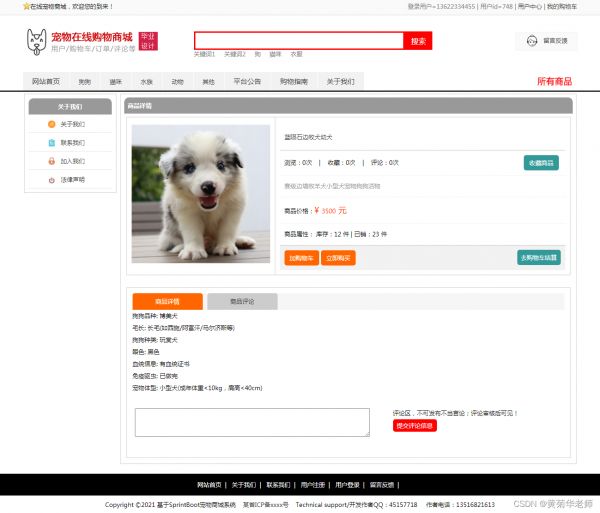This screenshot has width=600, height=513.
Task: Click footer link 留言反馈
Action: (x=382, y=485)
